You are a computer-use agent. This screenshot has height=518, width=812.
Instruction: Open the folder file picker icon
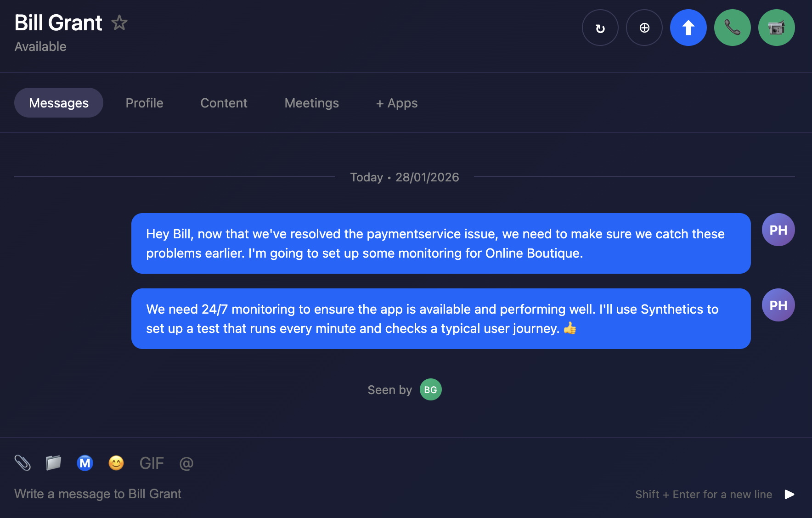(x=53, y=463)
